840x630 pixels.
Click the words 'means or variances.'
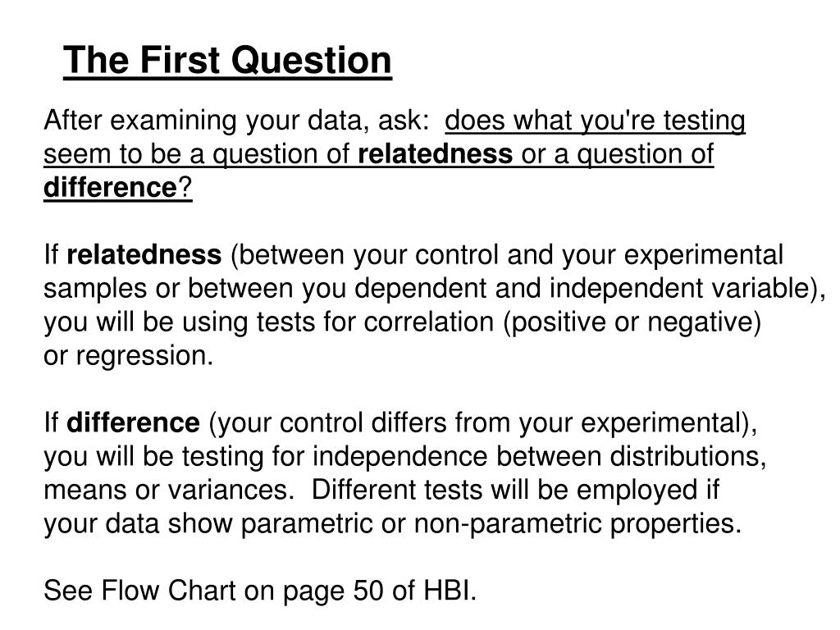point(169,491)
